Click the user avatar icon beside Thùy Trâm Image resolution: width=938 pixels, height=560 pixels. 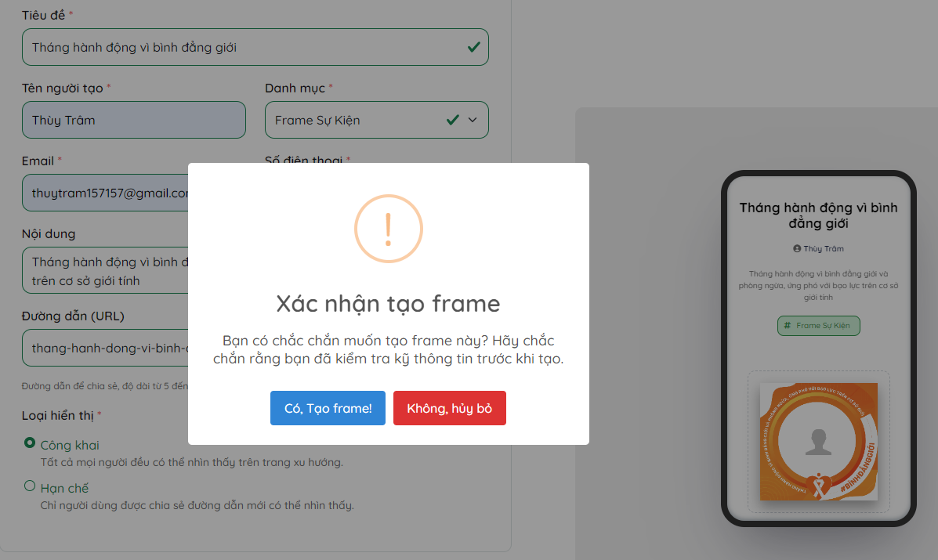coord(797,248)
